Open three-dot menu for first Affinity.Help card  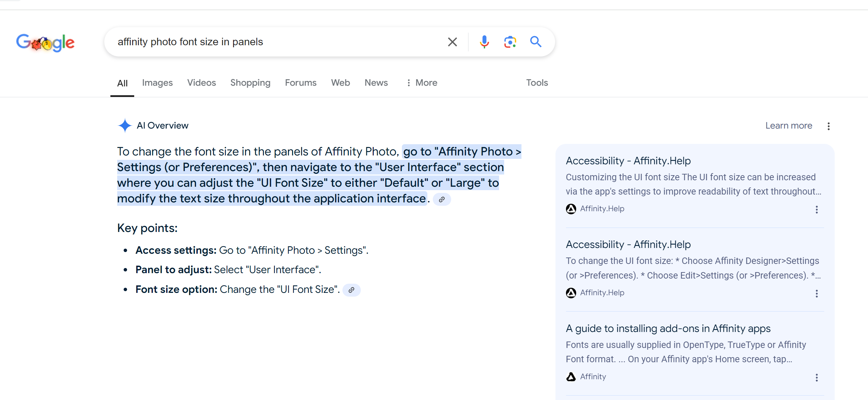point(816,210)
